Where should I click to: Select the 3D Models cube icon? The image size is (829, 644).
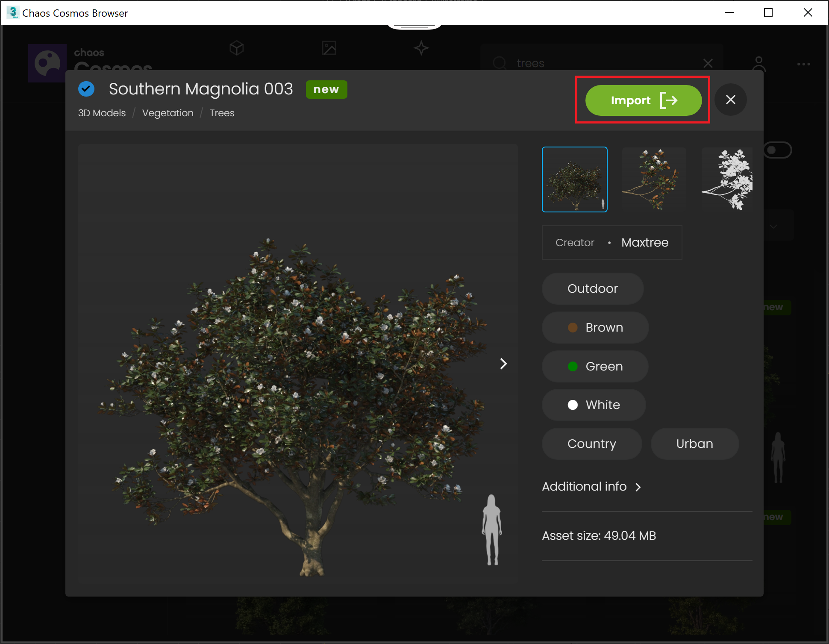click(x=236, y=48)
